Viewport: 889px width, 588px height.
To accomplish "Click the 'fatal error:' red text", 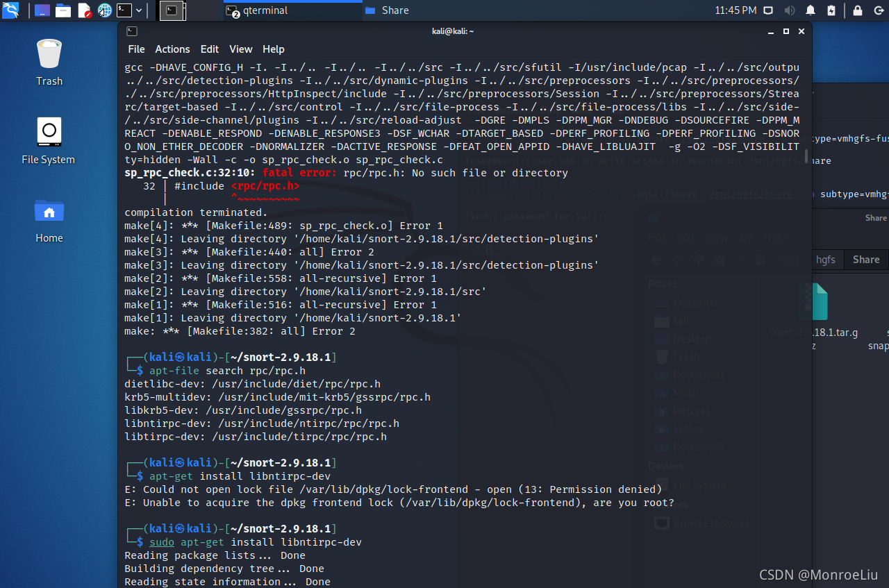I will [300, 173].
